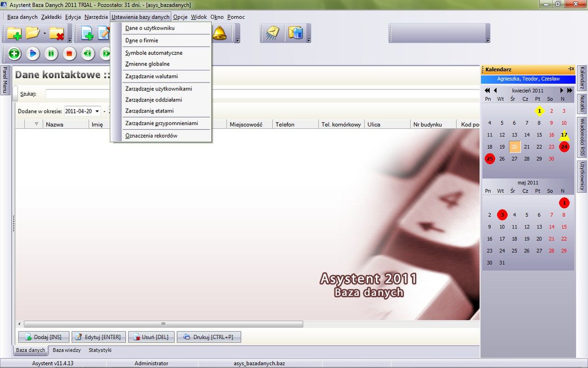Viewport: 588px width, 368px height.
Task: Click the green rewind round button
Action: tap(88, 53)
